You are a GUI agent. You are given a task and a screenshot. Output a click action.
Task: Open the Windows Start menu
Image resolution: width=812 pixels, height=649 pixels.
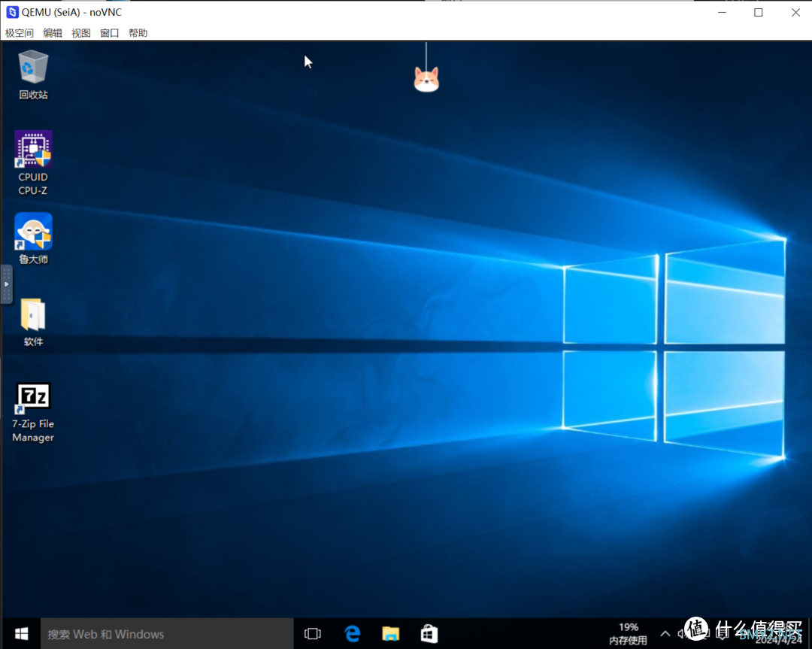coord(21,633)
